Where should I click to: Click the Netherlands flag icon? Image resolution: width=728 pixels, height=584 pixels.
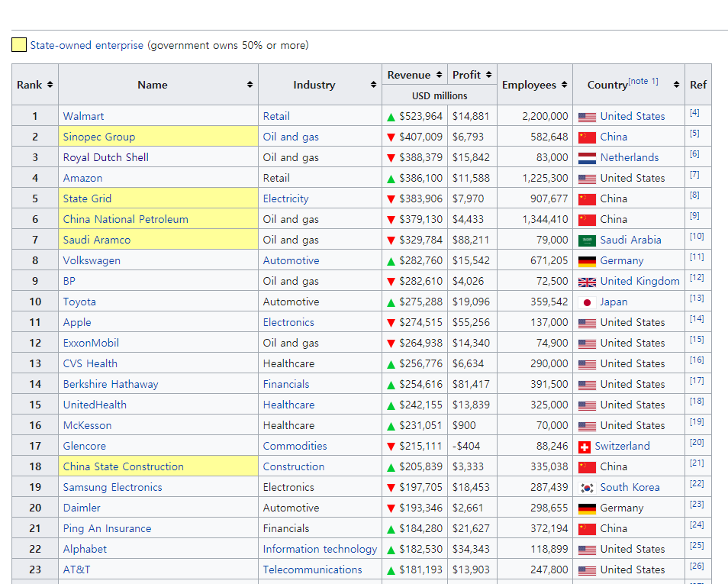coord(587,158)
